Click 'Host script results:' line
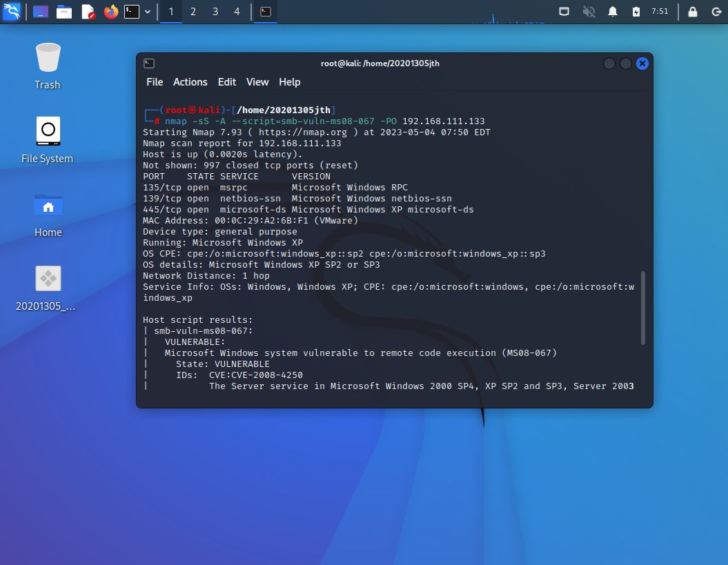The image size is (728, 565). coord(198,320)
